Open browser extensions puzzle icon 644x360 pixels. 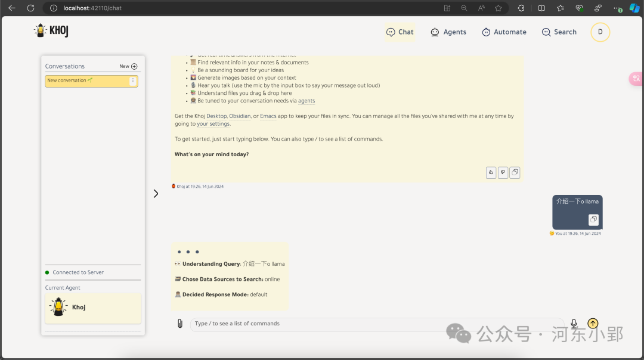(x=521, y=8)
